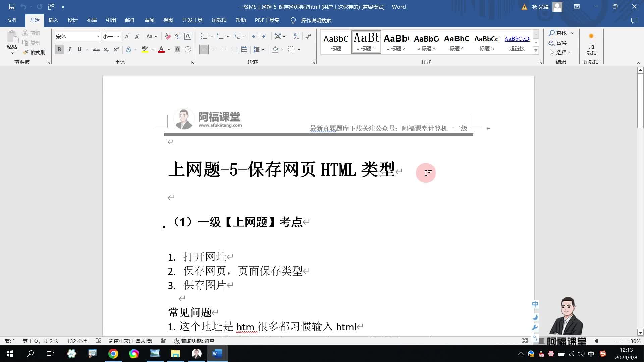This screenshot has width=644, height=362.
Task: Expand bullet list options
Action: click(x=211, y=36)
